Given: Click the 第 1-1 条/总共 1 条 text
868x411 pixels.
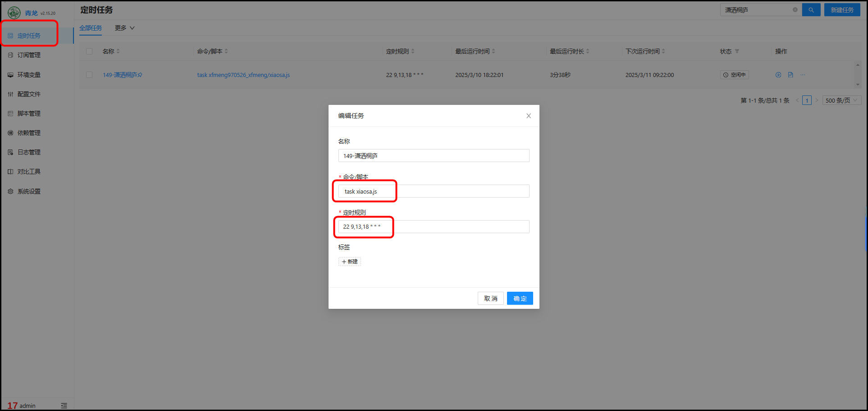Looking at the screenshot, I should tap(765, 100).
